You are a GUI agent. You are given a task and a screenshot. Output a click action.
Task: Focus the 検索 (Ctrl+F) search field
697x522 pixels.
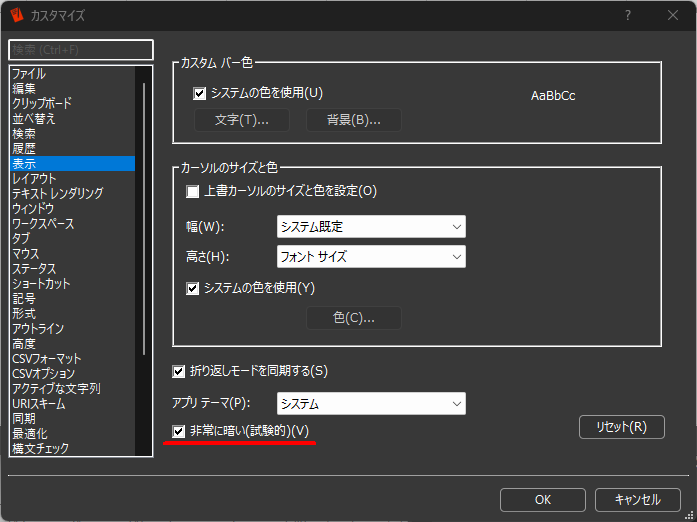click(81, 50)
